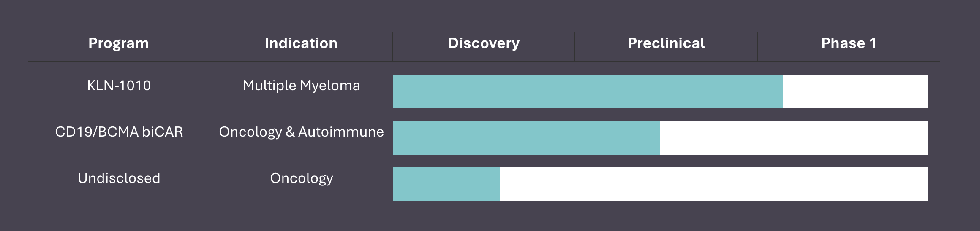Click the divider between Preclinical and Phase 1 headers
The width and height of the screenshot is (980, 231).
click(x=757, y=47)
